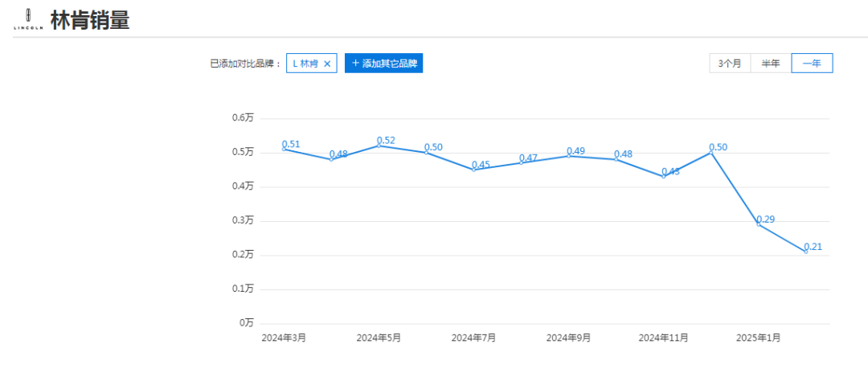The height and width of the screenshot is (373, 868).
Task: Click the 0.2万 y-axis label
Action: (243, 255)
